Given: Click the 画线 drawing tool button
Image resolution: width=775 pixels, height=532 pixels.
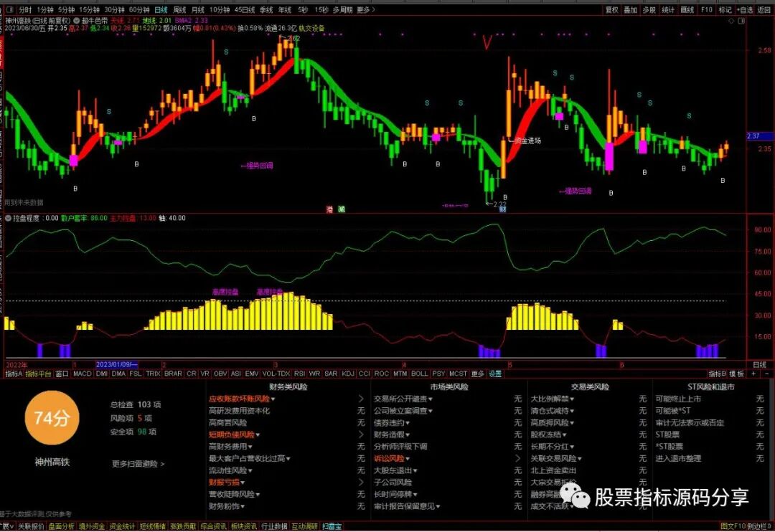Looking at the screenshot, I should point(687,9).
